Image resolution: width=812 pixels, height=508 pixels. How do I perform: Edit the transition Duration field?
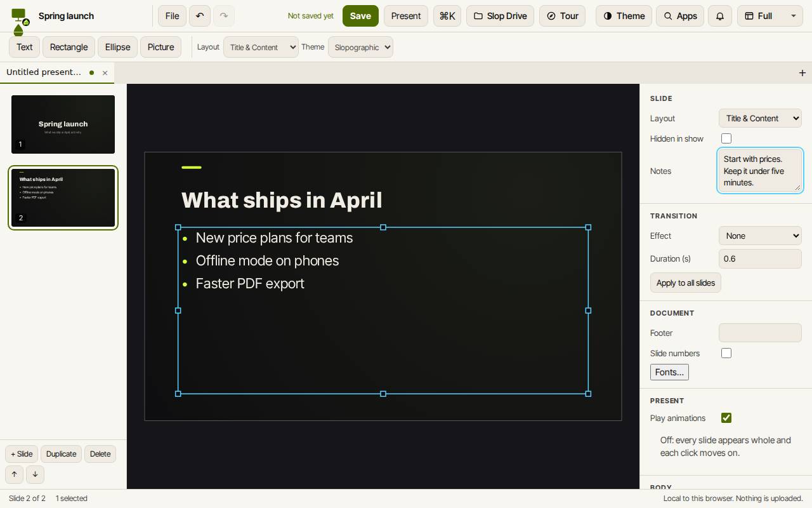tap(760, 258)
